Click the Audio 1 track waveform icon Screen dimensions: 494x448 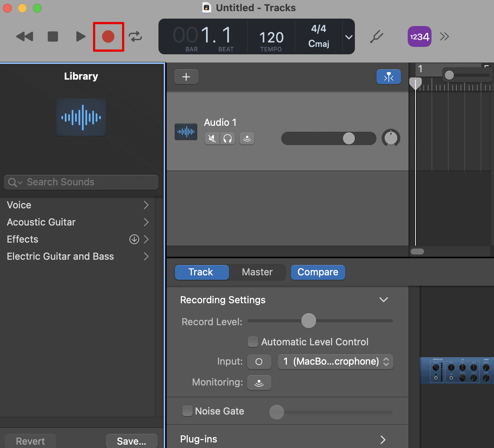click(x=186, y=132)
